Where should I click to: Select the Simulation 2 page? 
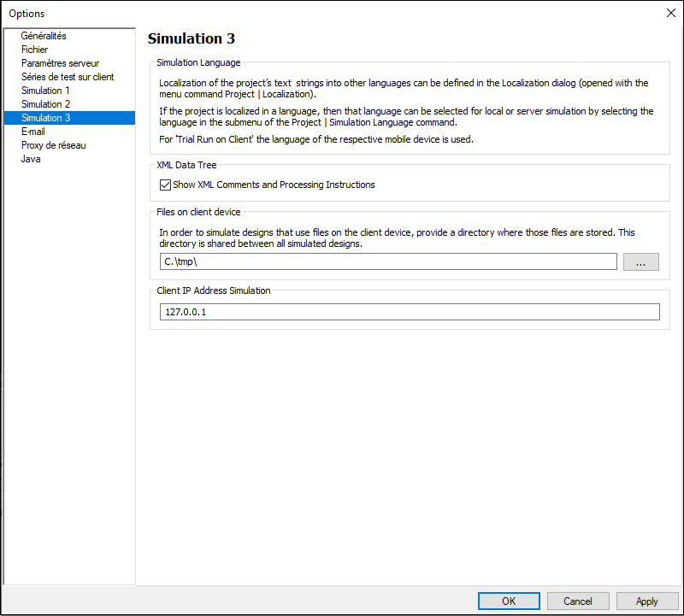coord(45,104)
